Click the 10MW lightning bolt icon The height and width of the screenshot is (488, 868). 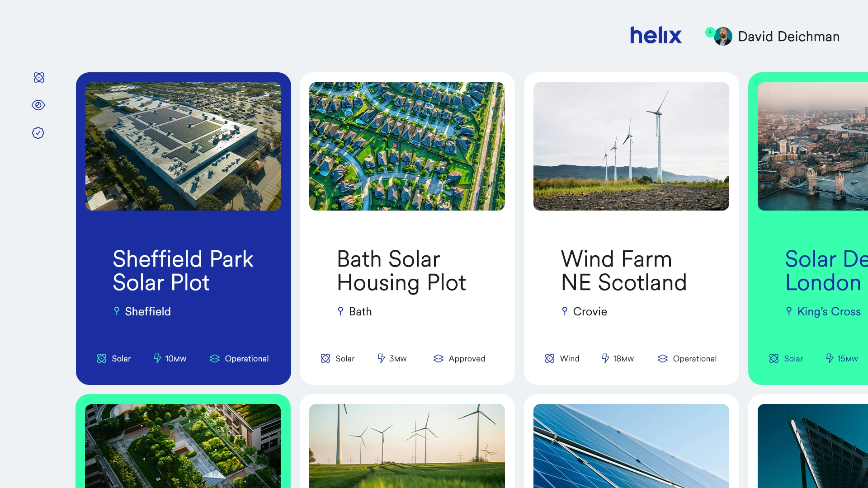pos(157,358)
